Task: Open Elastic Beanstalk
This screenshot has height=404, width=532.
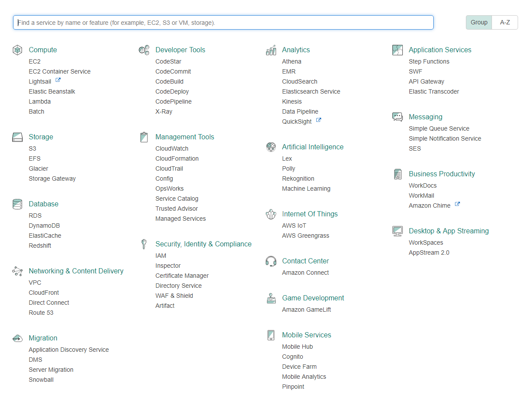Action: (x=52, y=92)
